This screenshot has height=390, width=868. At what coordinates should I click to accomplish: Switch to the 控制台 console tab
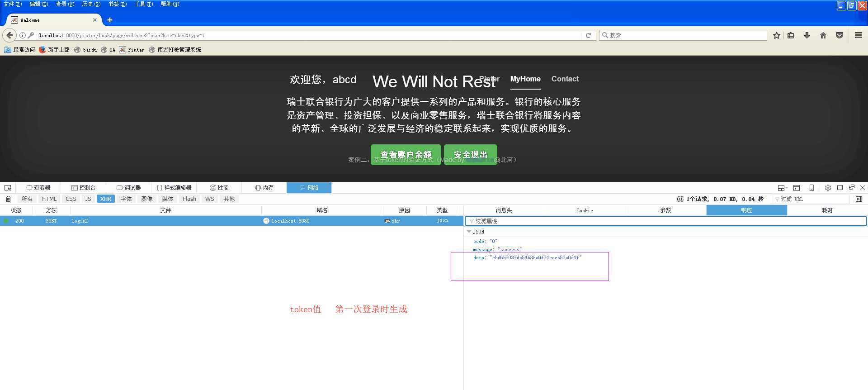point(84,188)
